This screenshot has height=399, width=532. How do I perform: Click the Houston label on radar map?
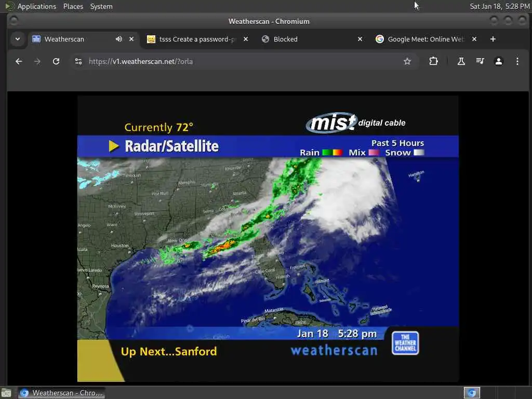pyautogui.click(x=120, y=246)
